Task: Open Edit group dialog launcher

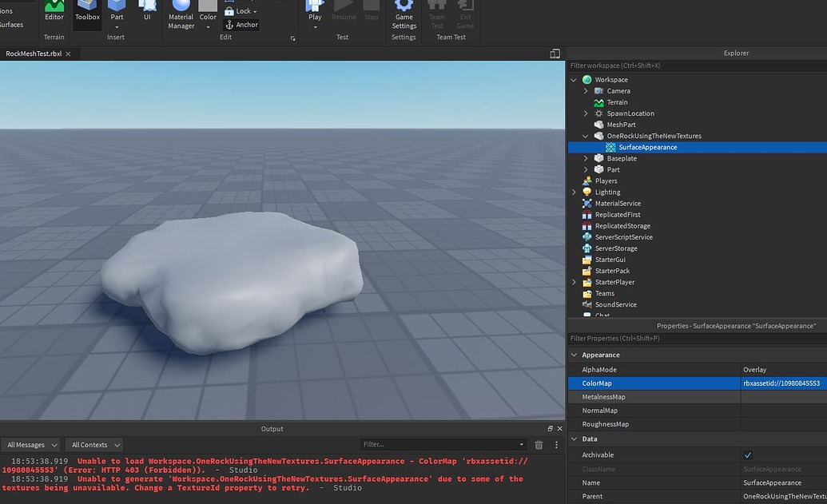Action: click(292, 38)
